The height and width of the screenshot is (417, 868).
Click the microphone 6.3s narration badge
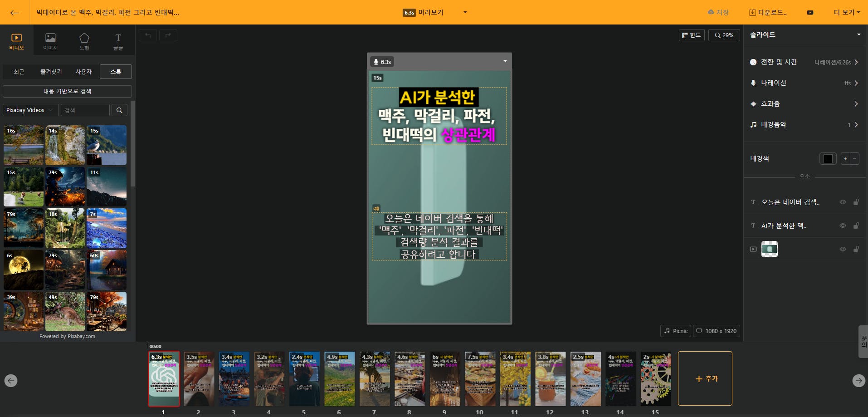[x=382, y=62]
